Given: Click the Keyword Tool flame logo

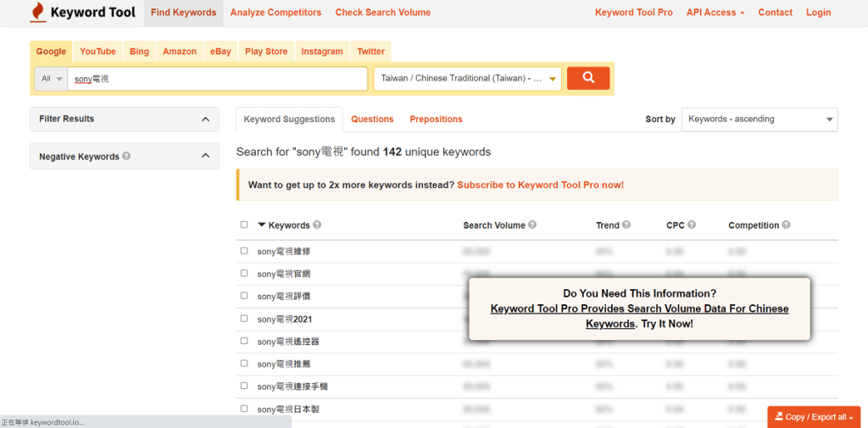Looking at the screenshot, I should (x=37, y=12).
